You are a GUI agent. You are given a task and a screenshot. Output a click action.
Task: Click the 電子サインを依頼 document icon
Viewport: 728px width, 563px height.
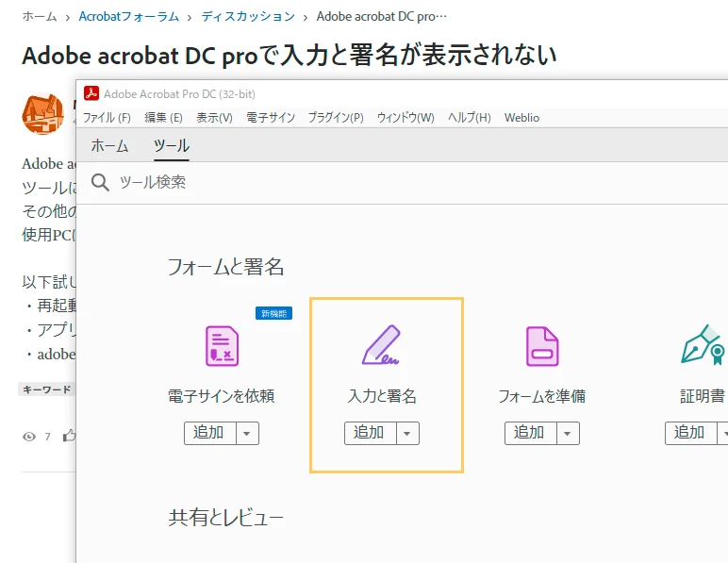222,346
